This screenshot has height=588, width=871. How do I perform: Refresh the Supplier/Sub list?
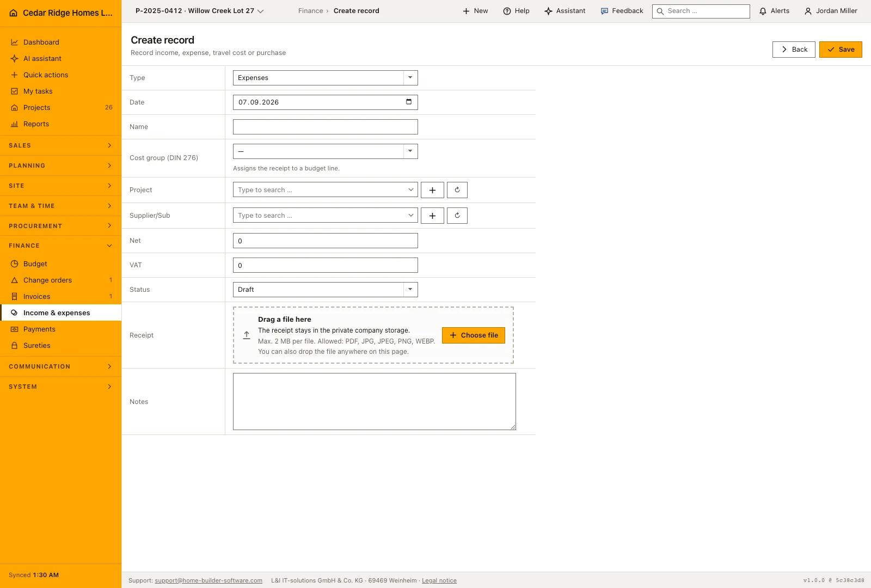(457, 216)
